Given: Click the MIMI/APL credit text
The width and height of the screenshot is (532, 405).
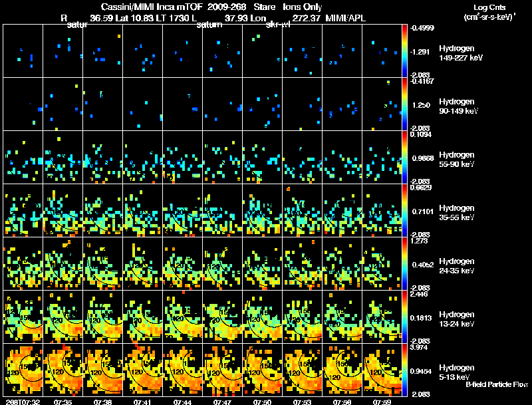Looking at the screenshot, I should coord(345,19).
